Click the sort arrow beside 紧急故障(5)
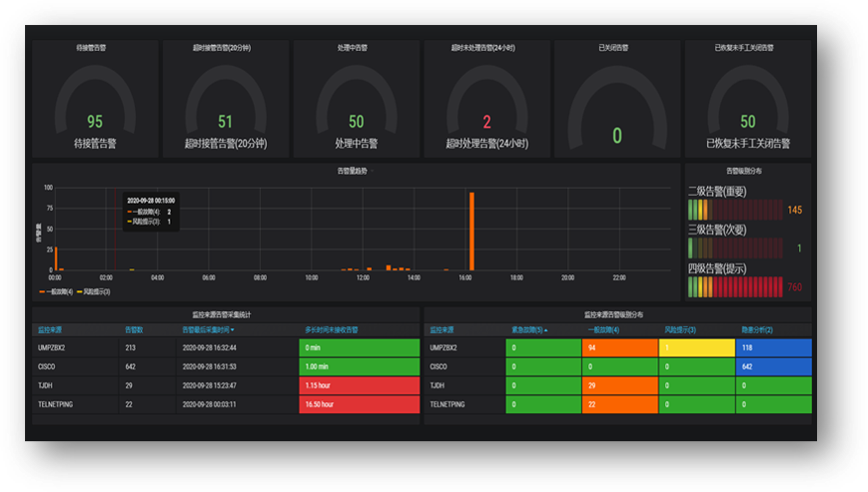The height and width of the screenshot is (492, 868). 545,330
